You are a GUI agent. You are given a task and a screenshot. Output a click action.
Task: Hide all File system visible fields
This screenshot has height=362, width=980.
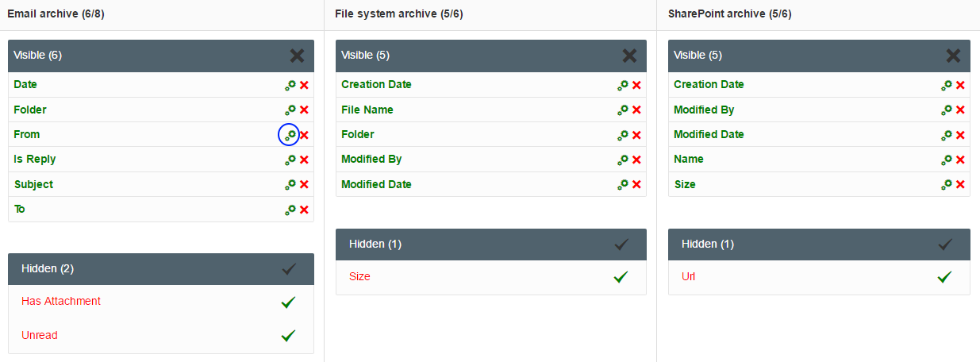pyautogui.click(x=629, y=56)
